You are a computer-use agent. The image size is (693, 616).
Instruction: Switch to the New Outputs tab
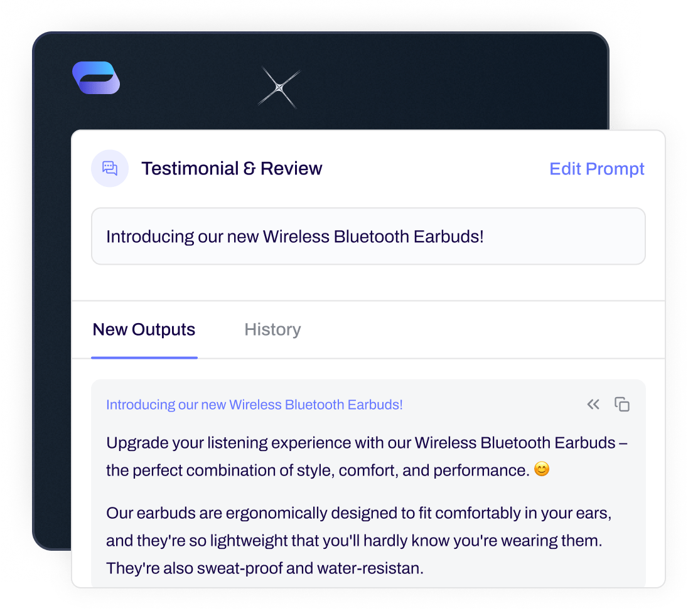pyautogui.click(x=144, y=329)
